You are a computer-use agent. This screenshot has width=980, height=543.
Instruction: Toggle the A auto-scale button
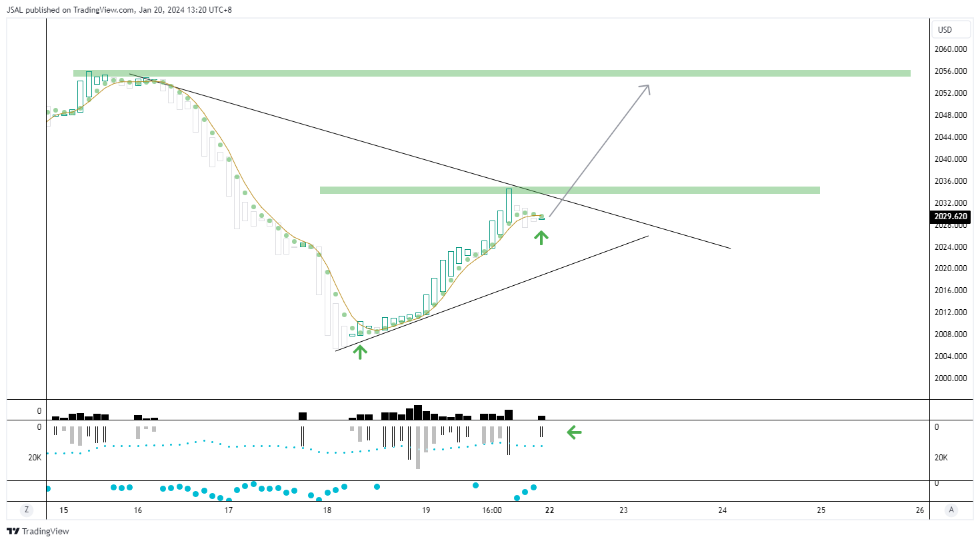coord(951,510)
